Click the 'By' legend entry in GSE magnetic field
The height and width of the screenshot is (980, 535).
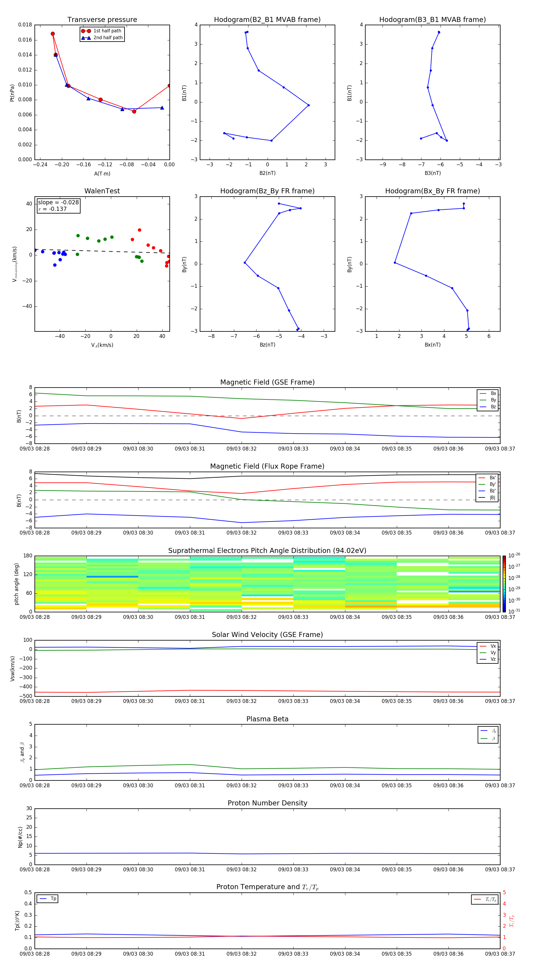[x=488, y=400]
